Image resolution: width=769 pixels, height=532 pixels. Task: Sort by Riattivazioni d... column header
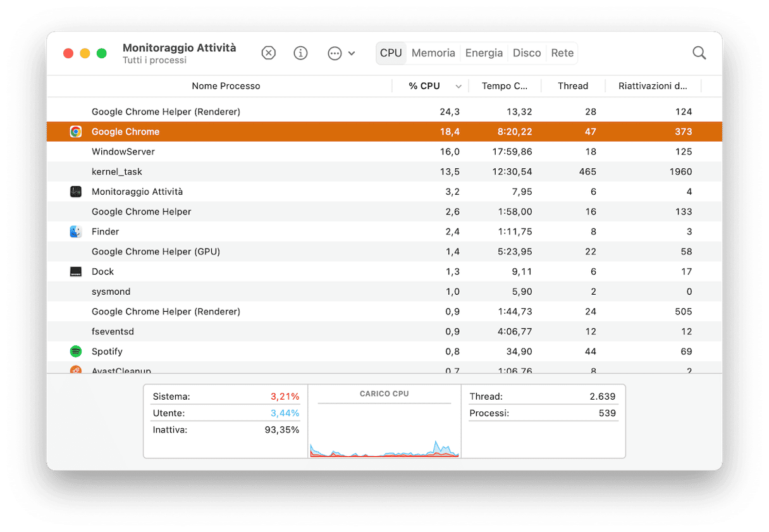pyautogui.click(x=653, y=86)
